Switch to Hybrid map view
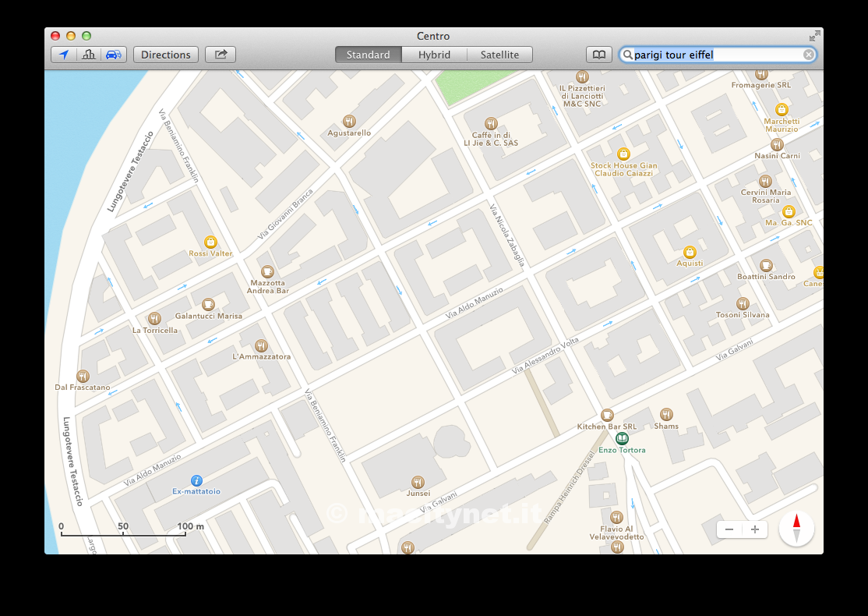Screen dimensions: 868x616 [434, 55]
